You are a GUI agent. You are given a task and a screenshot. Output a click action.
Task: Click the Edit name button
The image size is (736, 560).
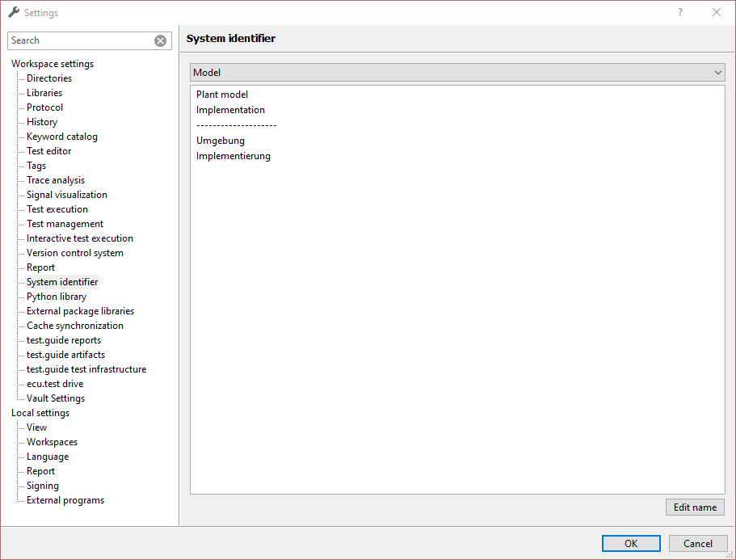[x=695, y=507]
